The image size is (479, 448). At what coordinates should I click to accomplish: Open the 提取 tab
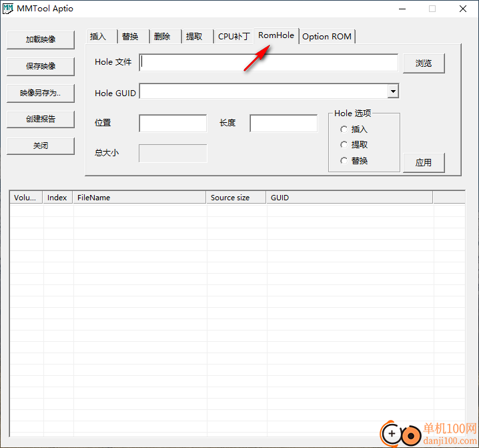197,37
